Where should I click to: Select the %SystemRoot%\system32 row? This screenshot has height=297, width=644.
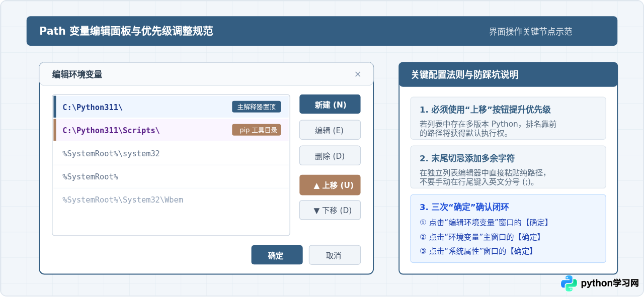[171, 153]
